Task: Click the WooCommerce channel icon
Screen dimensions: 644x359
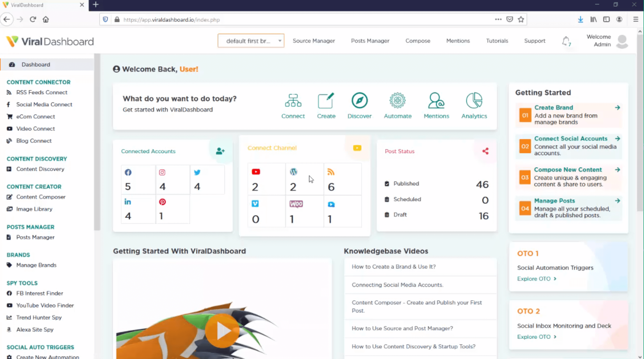Action: pos(296,204)
